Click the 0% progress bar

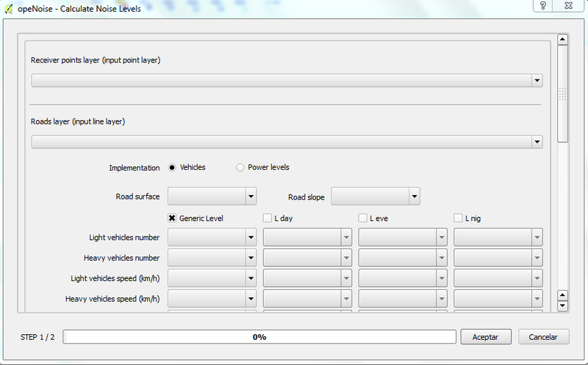(259, 337)
